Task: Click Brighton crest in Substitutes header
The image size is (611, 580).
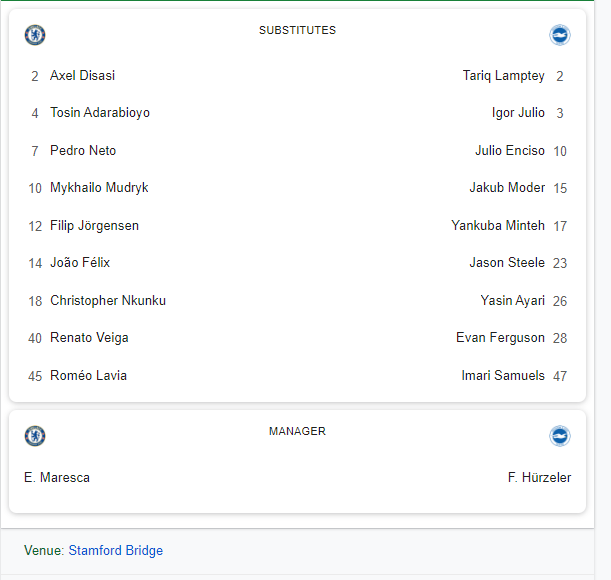Action: [560, 35]
